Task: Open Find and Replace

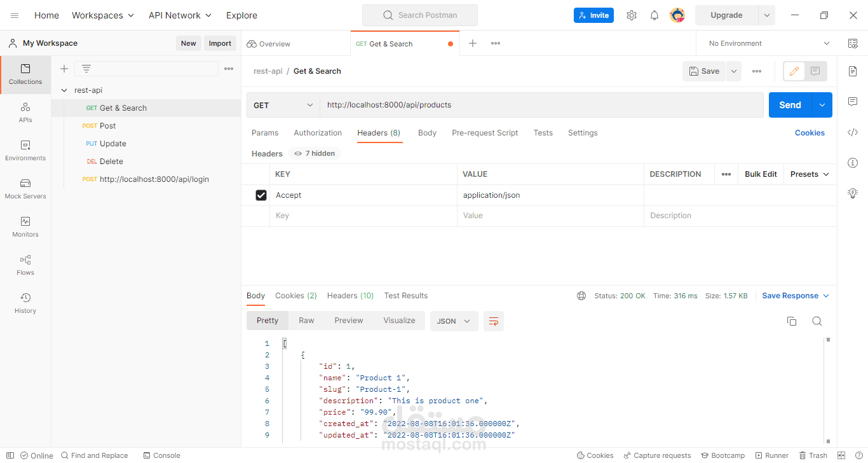Action: coord(94,455)
